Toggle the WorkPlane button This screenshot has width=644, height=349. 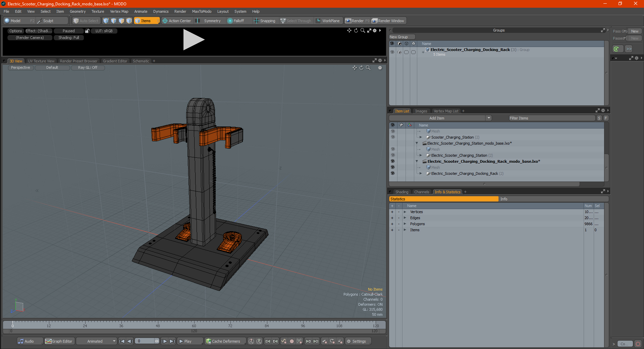[328, 21]
